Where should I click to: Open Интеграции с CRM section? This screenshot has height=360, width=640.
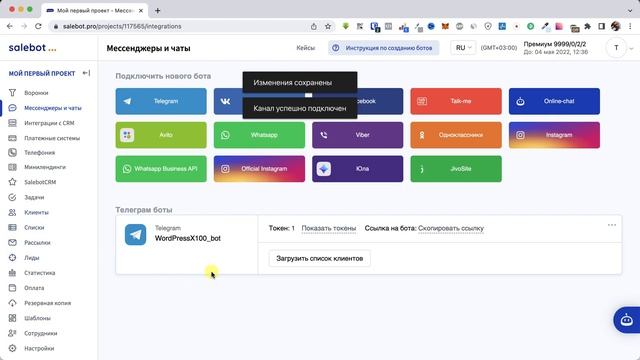[49, 123]
